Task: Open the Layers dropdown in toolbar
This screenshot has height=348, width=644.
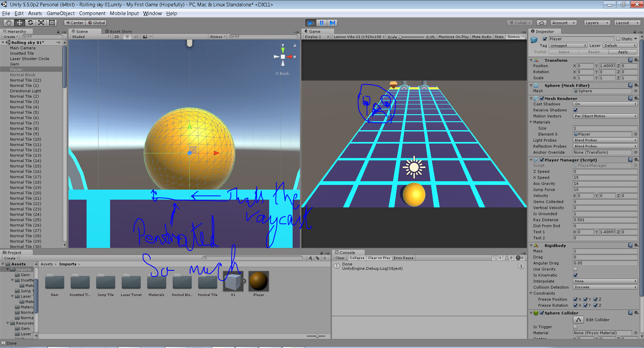Action: [597, 23]
